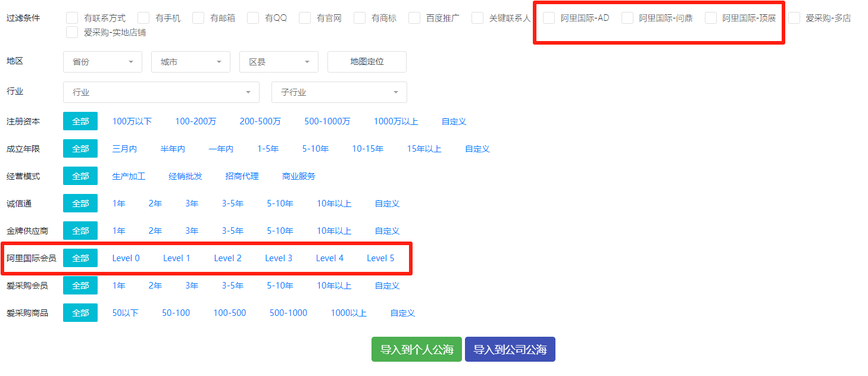
Task: Select 50以下 in the 爱采购商品 row
Action: coord(126,313)
